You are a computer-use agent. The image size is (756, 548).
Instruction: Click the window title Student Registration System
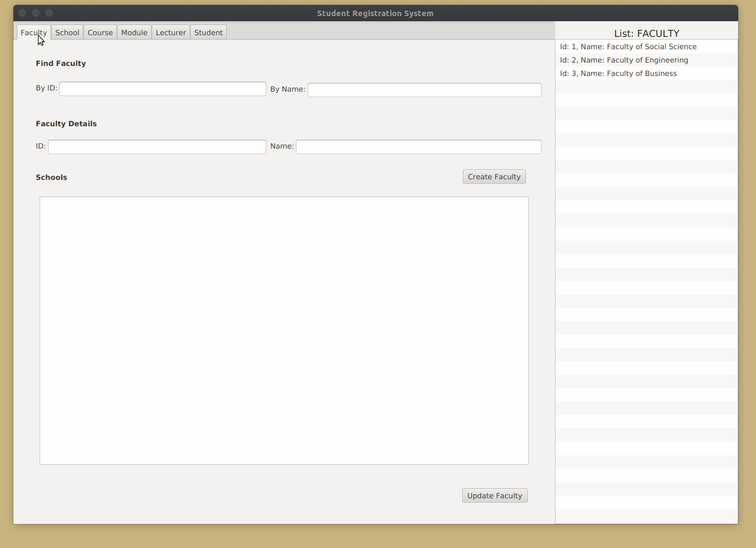(x=375, y=13)
